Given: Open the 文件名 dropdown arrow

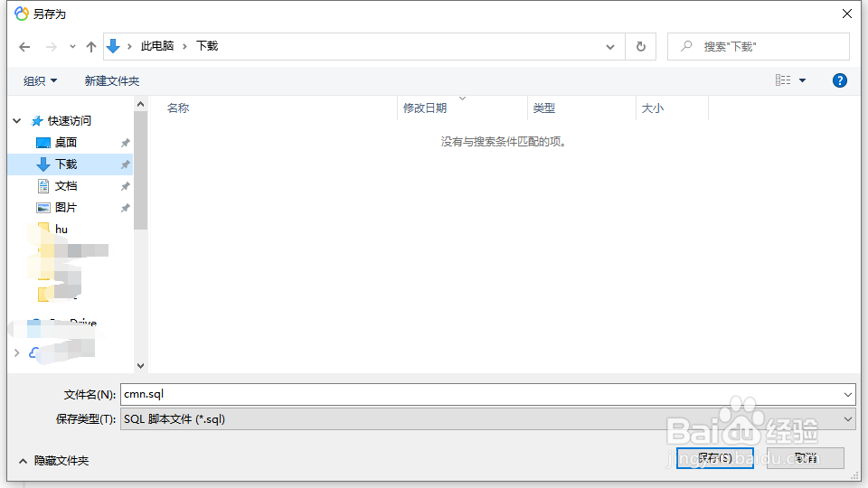Looking at the screenshot, I should coord(847,395).
